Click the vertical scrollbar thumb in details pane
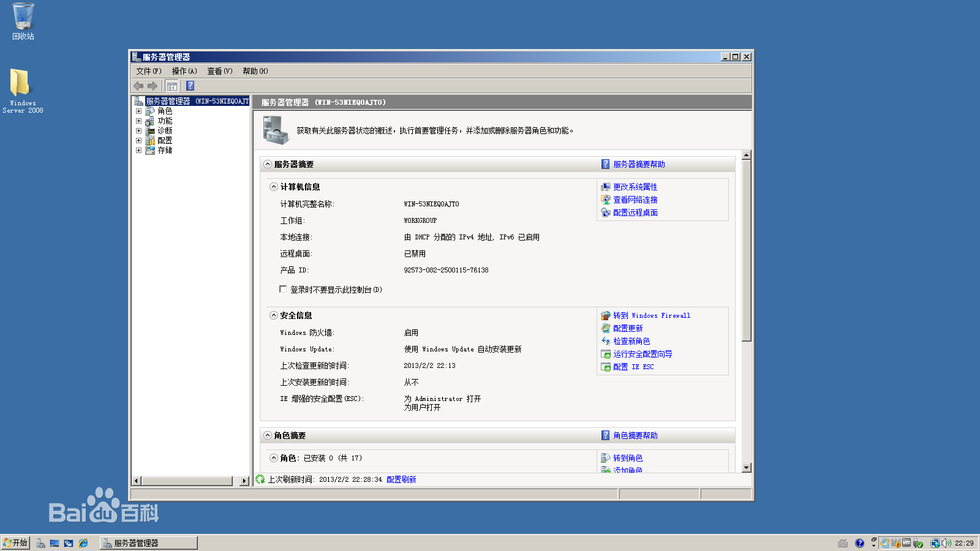 (746, 250)
